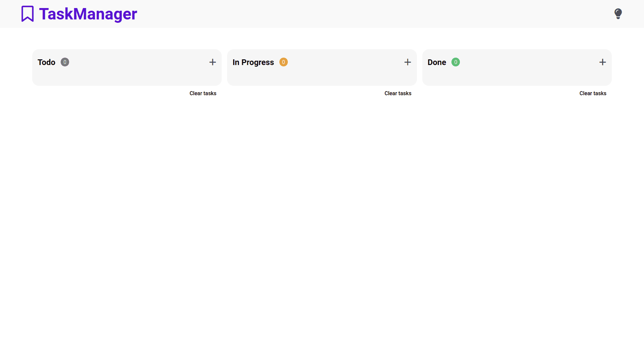644x362 pixels.
Task: Click Clear tasks under Todo column
Action: (x=202, y=93)
